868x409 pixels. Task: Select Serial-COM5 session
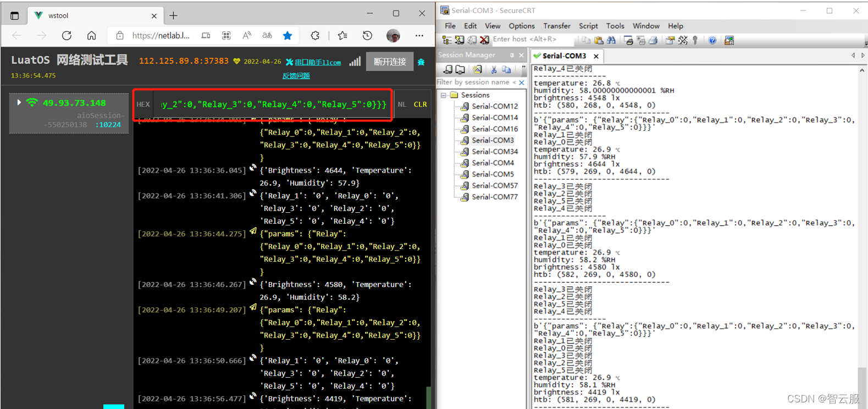tap(493, 174)
